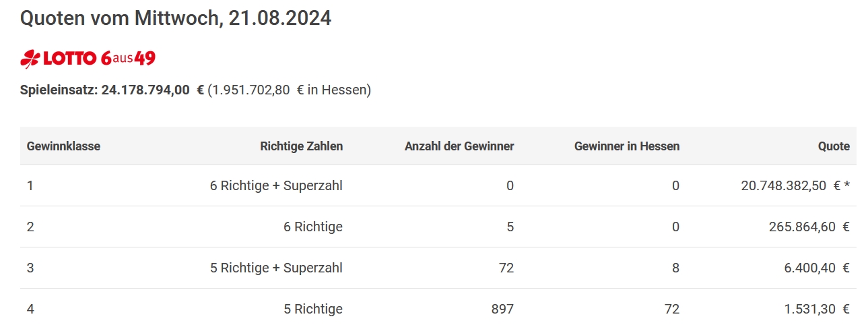The height and width of the screenshot is (325, 868).
Task: Select the Richtige Zahlen column header
Action: pyautogui.click(x=301, y=146)
